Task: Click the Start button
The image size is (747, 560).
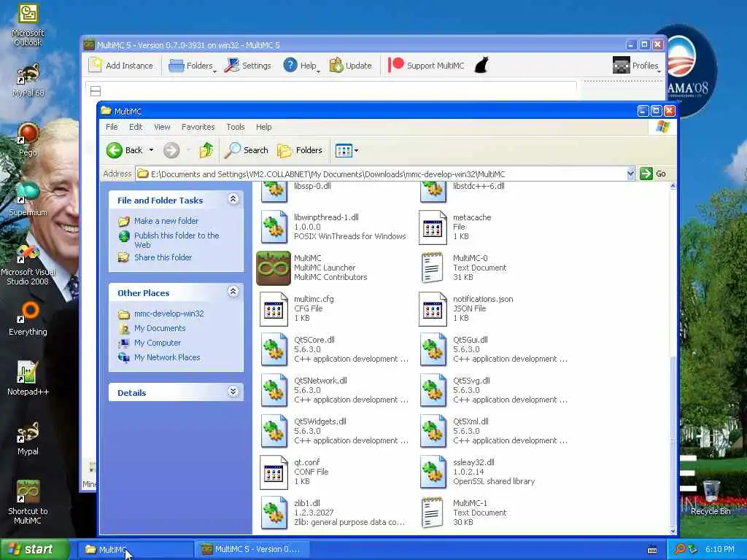Action: (x=34, y=550)
